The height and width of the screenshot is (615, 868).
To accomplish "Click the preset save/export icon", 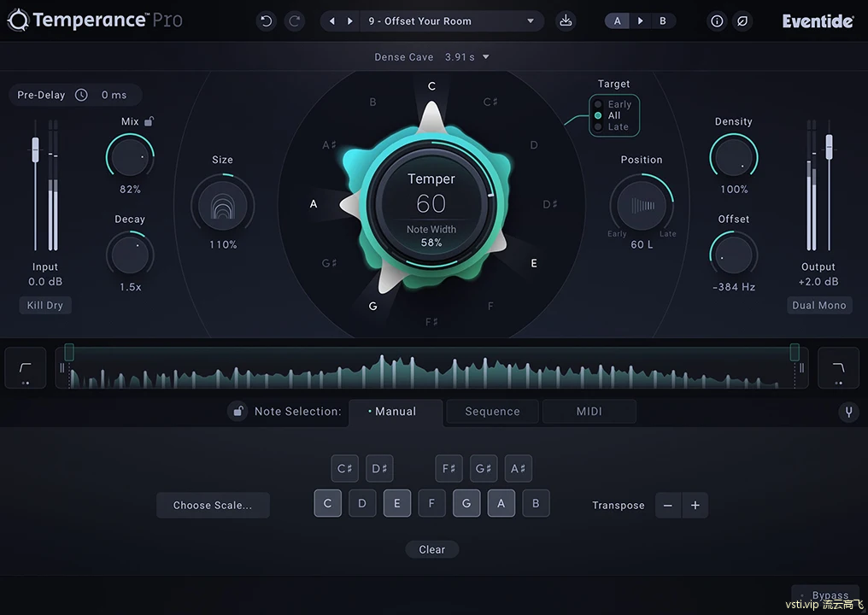I will click(x=566, y=20).
